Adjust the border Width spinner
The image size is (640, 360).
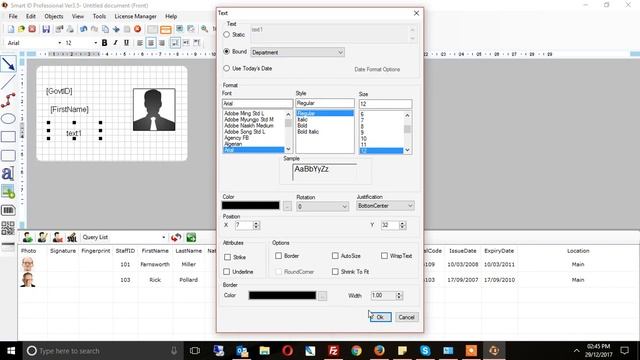coord(399,296)
